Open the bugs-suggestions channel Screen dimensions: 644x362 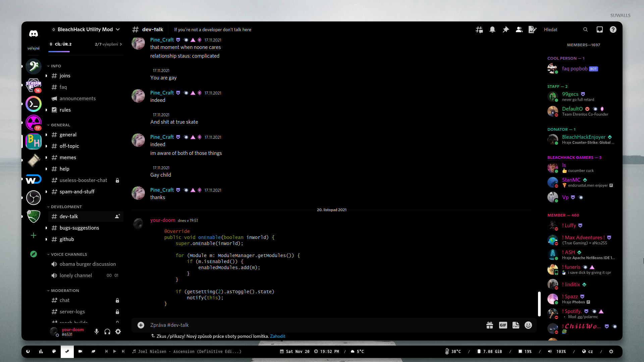pyautogui.click(x=79, y=228)
